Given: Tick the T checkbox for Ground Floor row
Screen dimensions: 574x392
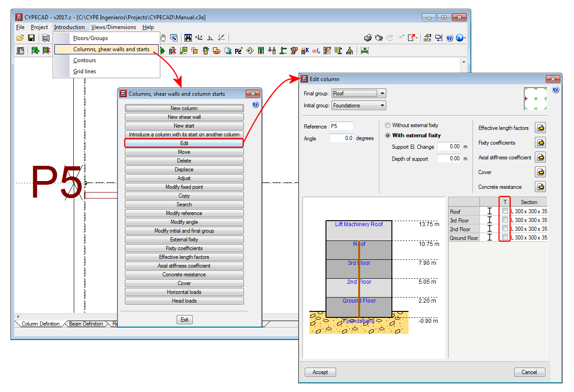Looking at the screenshot, I should [x=505, y=238].
